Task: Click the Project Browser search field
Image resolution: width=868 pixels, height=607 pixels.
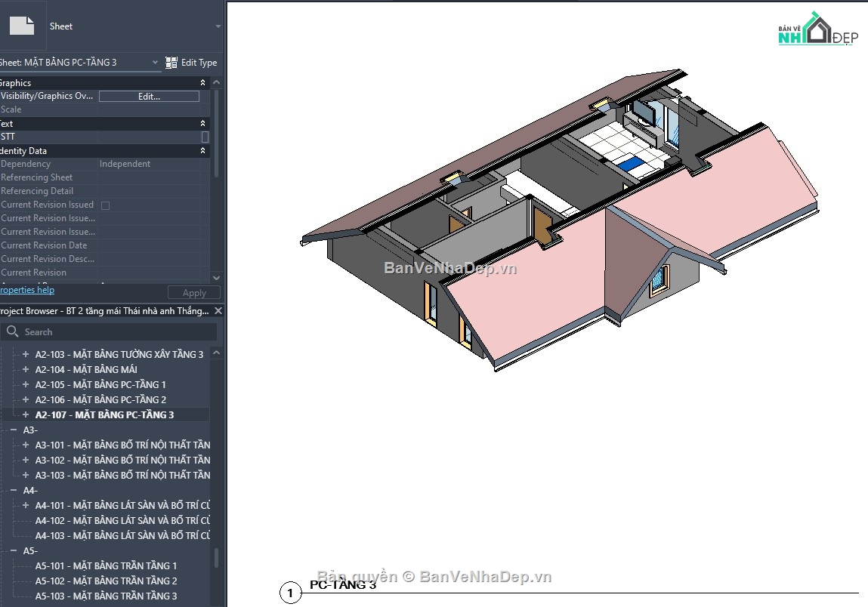Action: [109, 332]
